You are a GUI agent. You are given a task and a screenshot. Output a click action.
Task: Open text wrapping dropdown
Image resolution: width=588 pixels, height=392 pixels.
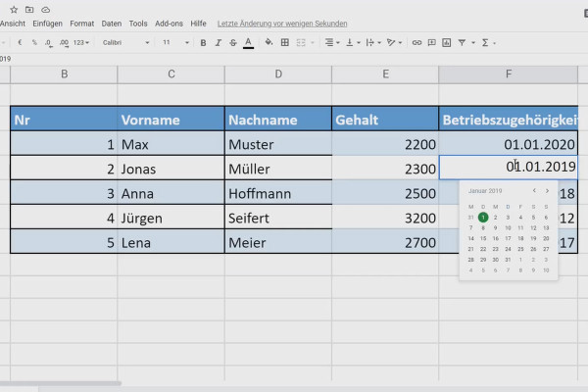[373, 42]
